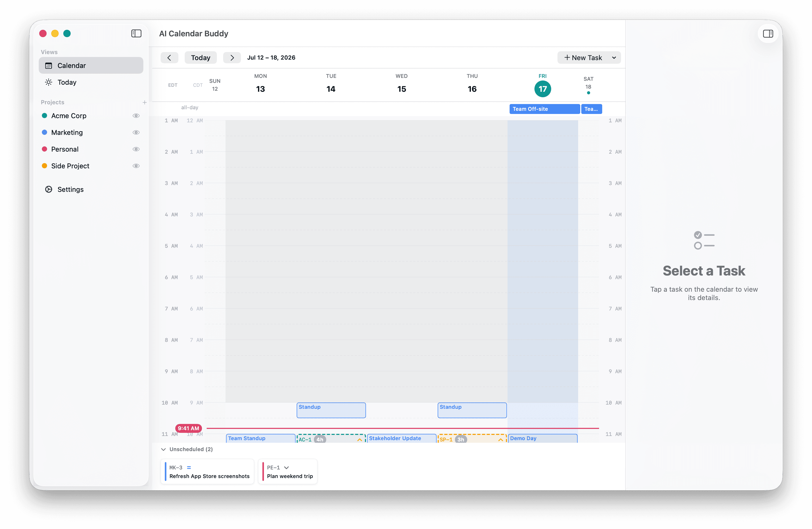Click Friday 17 day header
Screen dimensions: 812x529
point(543,85)
